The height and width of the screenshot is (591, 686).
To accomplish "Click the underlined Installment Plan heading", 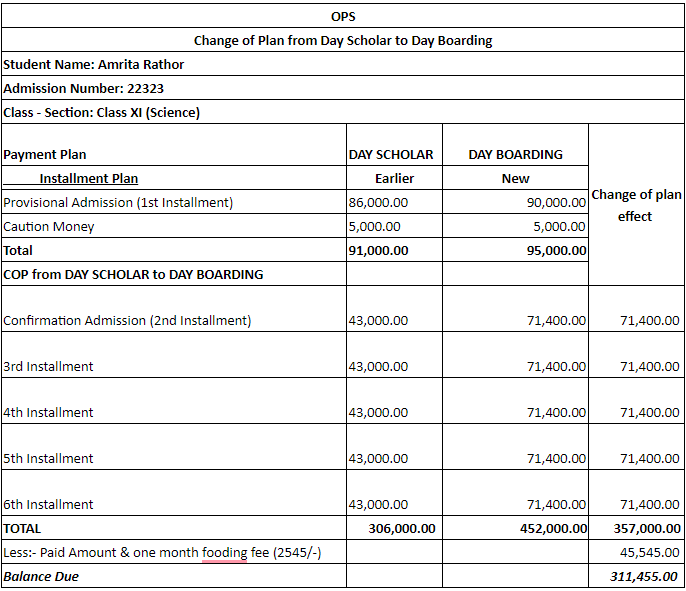I will [89, 178].
